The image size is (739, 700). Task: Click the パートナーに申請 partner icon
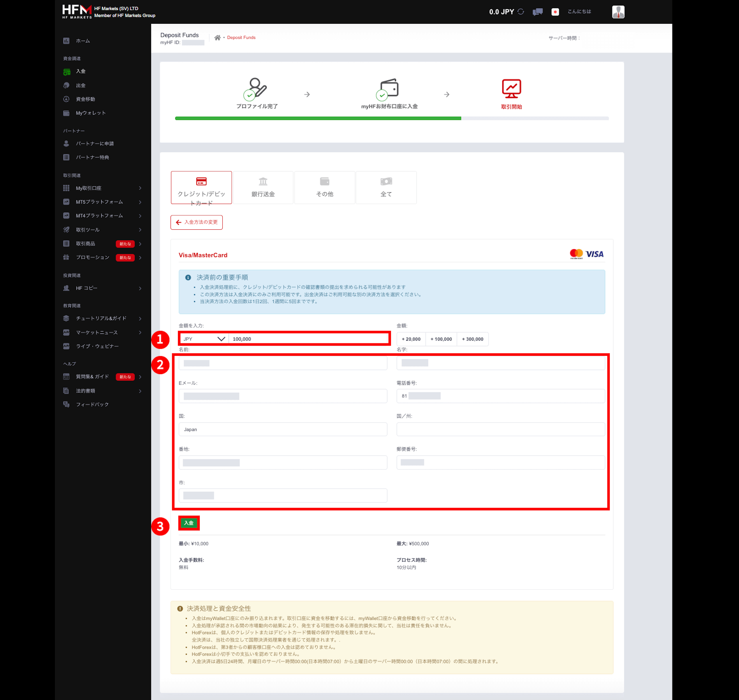(x=65, y=143)
